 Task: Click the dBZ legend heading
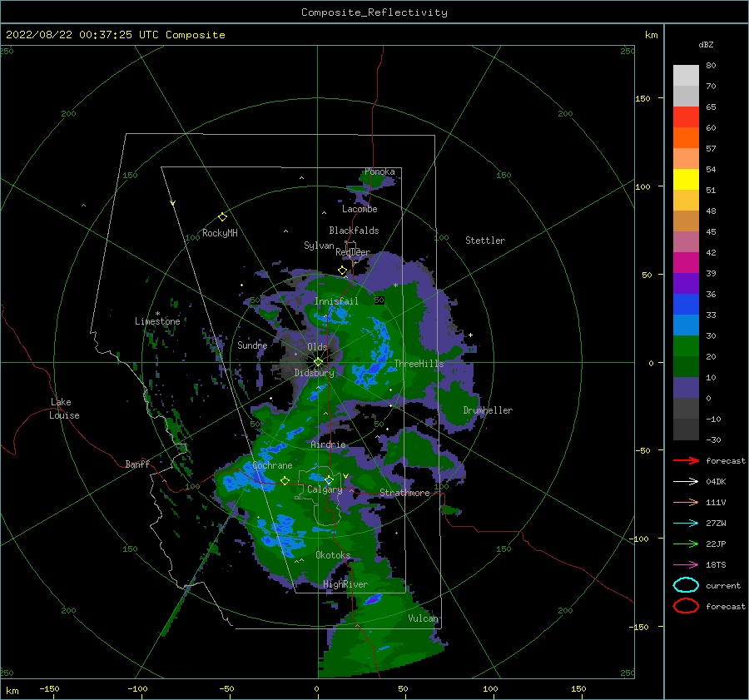point(706,44)
